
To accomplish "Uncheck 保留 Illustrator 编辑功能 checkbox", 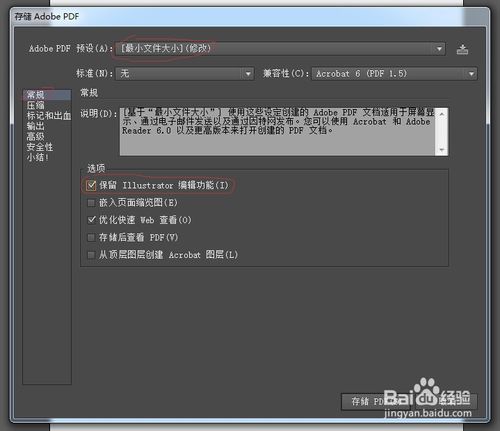I will tap(91, 185).
